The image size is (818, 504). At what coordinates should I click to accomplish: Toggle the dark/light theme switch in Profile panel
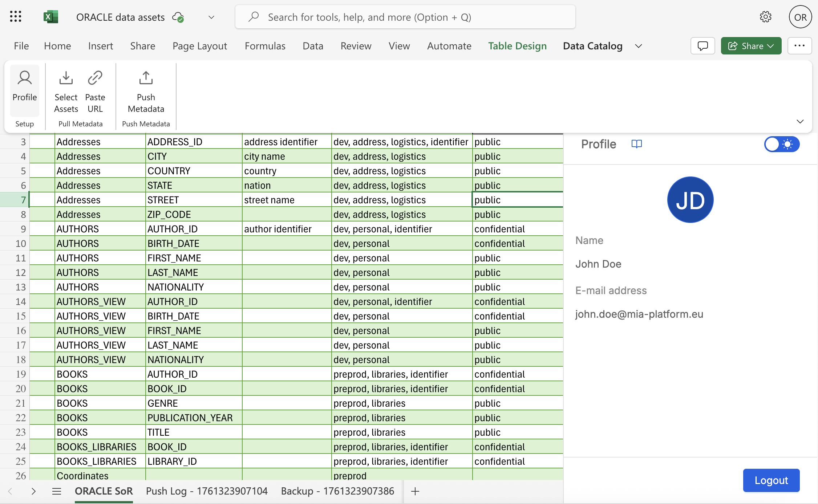(x=781, y=144)
